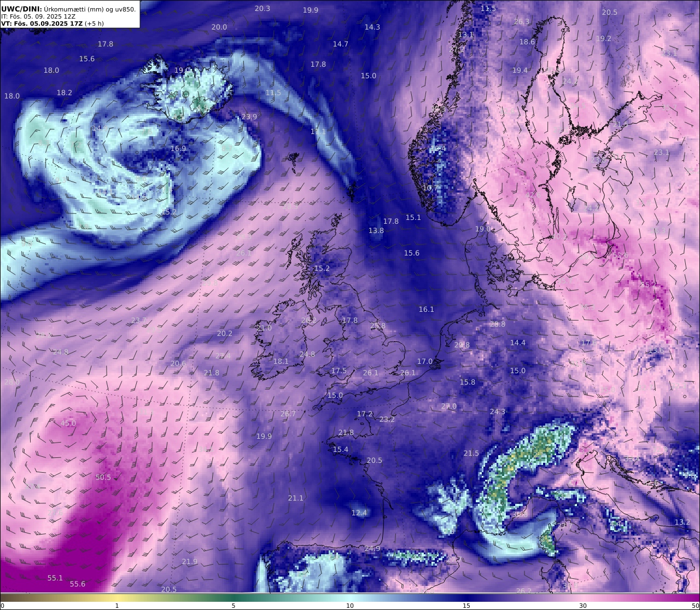This screenshot has height=610, width=700.
Task: Click the 13.8 value label
Action: click(x=376, y=231)
